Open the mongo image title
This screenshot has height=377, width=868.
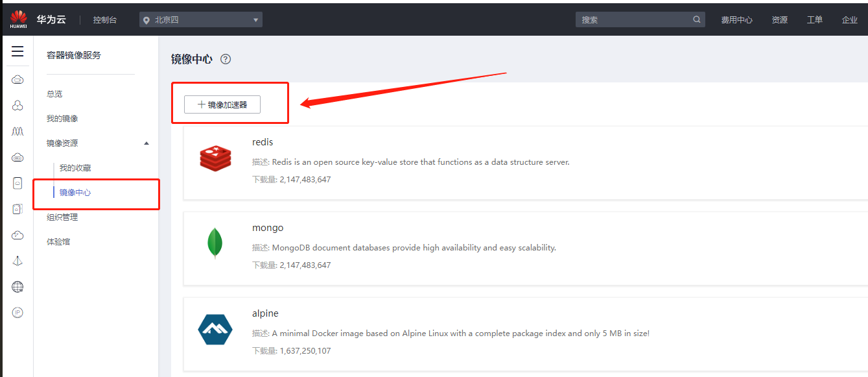268,228
